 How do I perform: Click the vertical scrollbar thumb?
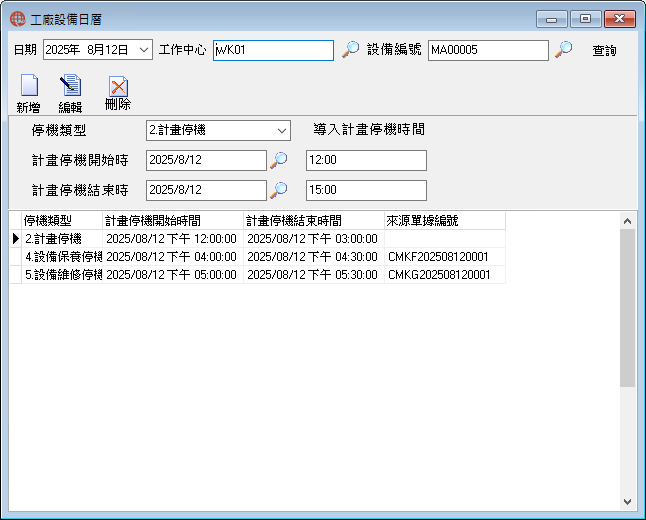627,308
